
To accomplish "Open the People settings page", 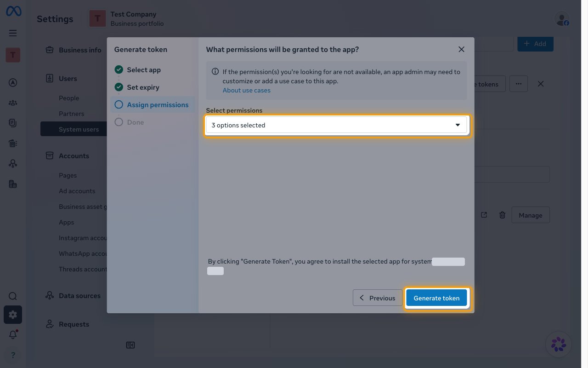I will click(x=69, y=98).
